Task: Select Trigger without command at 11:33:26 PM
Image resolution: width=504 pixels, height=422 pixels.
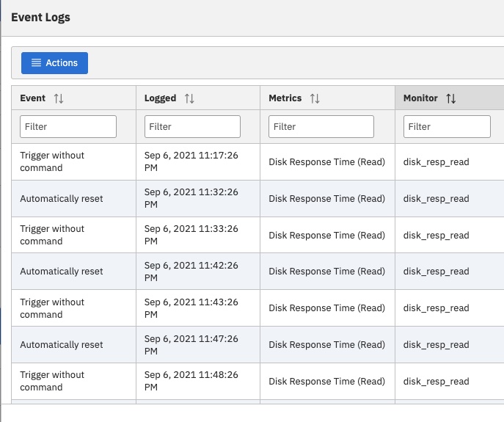Action: [52, 235]
